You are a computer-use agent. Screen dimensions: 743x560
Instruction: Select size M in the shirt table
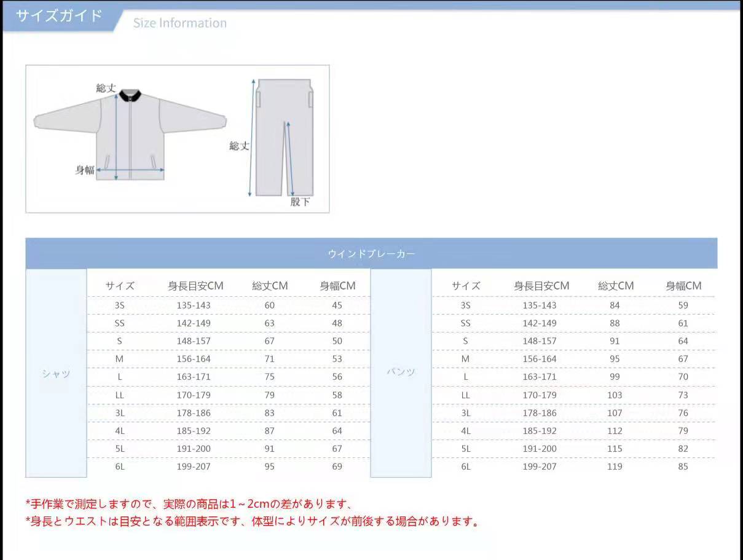click(121, 358)
